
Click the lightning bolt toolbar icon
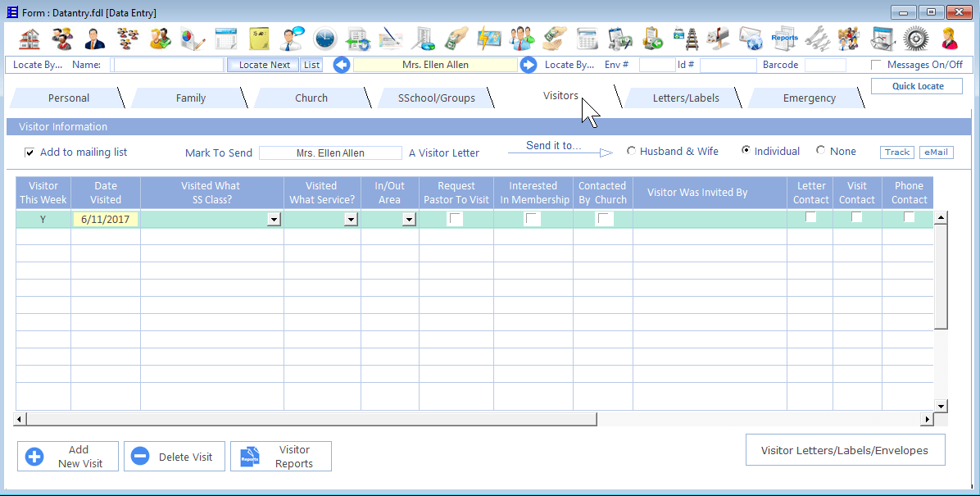point(488,39)
